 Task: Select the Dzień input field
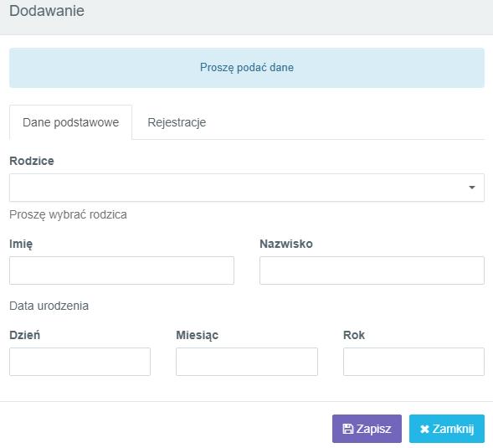tap(80, 362)
